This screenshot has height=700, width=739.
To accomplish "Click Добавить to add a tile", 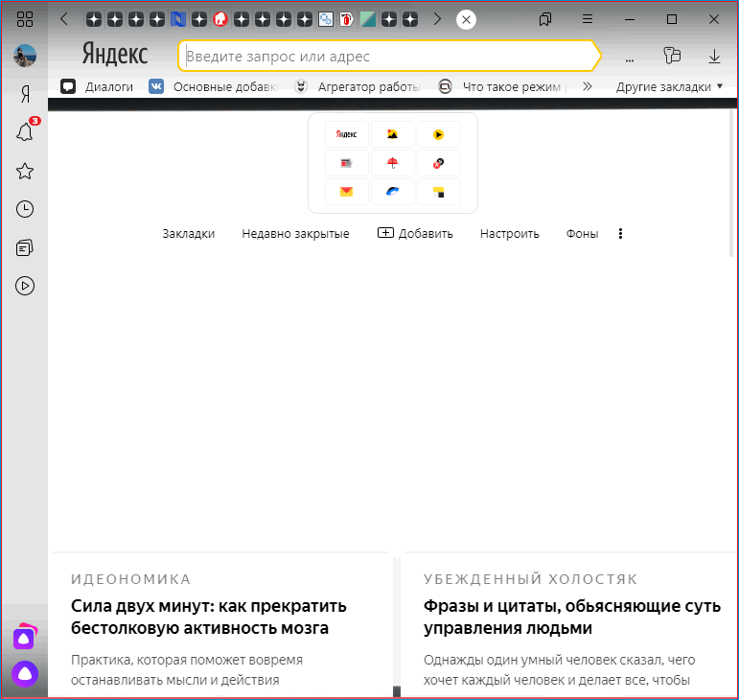I will click(x=415, y=233).
